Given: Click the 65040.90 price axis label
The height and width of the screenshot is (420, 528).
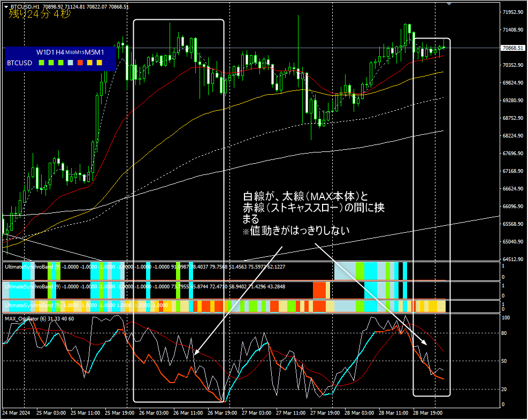Looking at the screenshot, I should click(513, 242).
